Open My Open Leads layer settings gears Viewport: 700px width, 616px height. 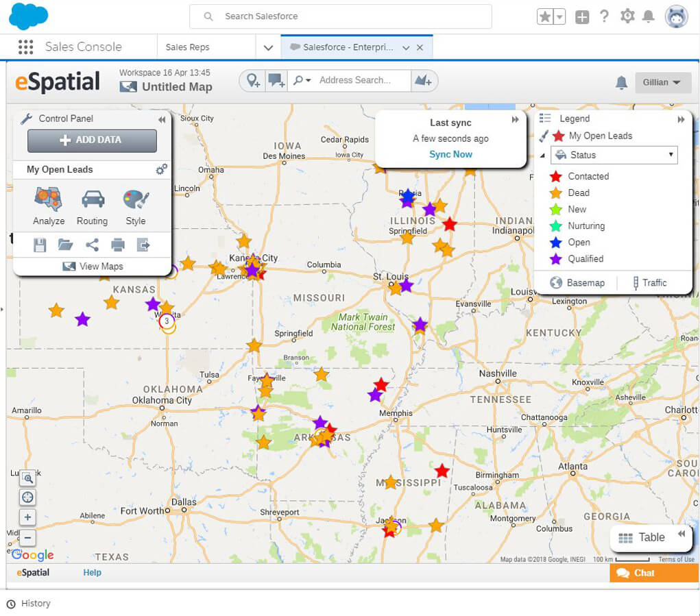point(161,169)
